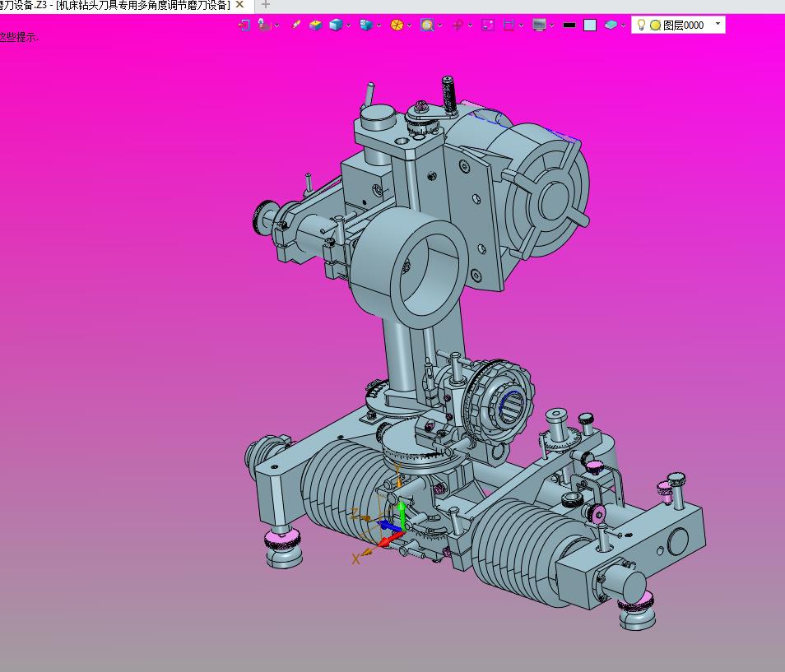The image size is (785, 672).
Task: Click the teal layer-stack icon
Action: click(x=611, y=25)
